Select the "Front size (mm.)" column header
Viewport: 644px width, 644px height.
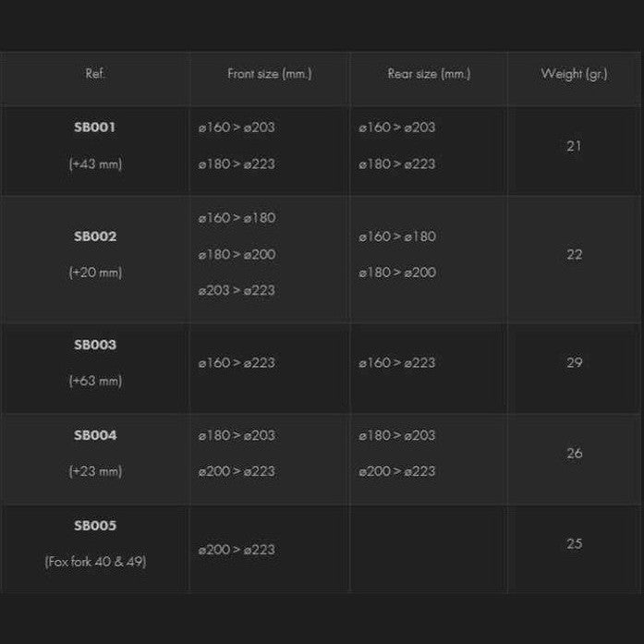(269, 74)
